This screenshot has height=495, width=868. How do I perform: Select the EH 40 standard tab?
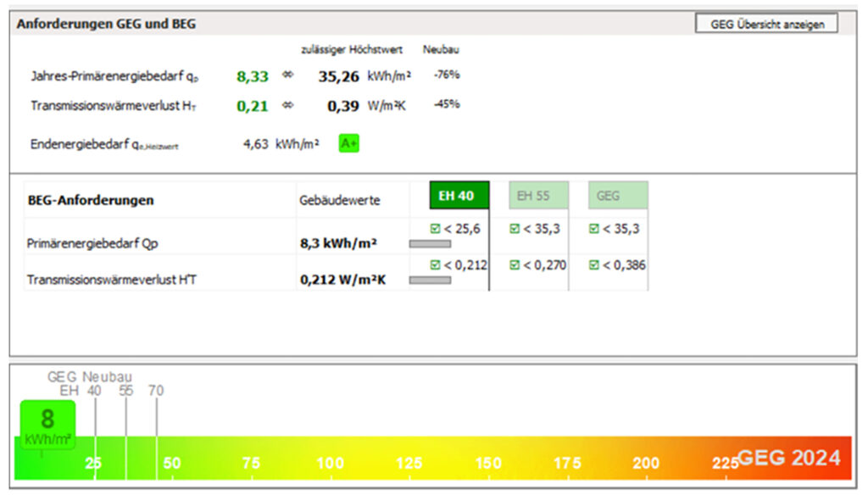tap(459, 196)
